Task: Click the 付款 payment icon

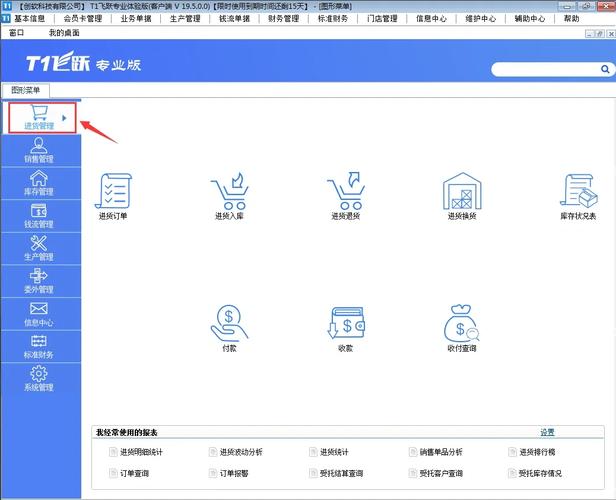Action: [229, 324]
